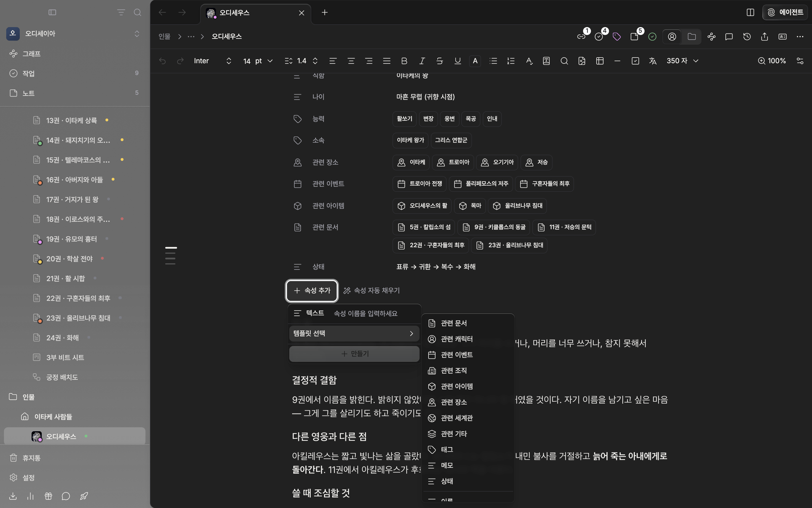Screen dimensions: 812x508
Task: Open the Inter font dropdown
Action: pyautogui.click(x=213, y=61)
